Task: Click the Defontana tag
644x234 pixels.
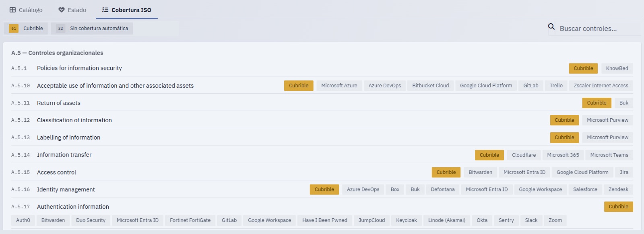Action: [443, 189]
